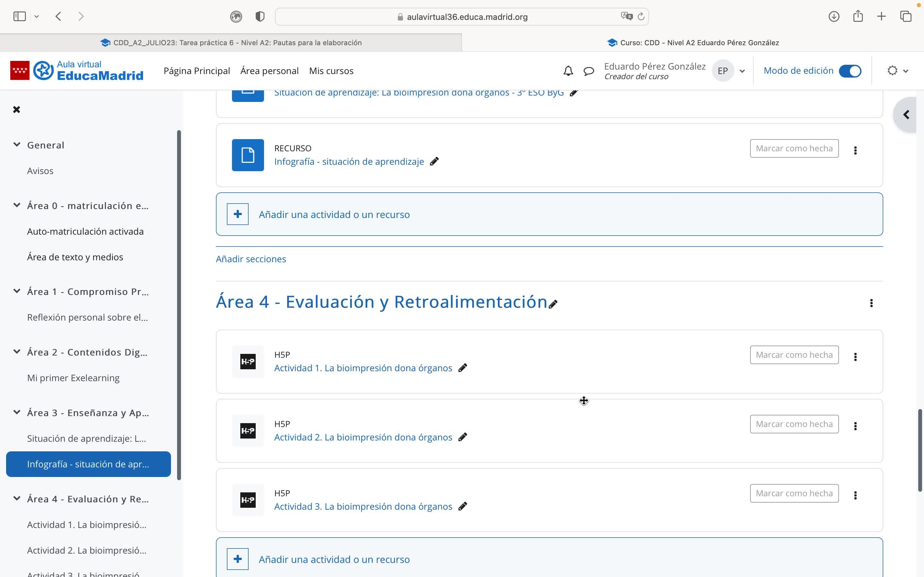
Task: Open user menu dropdown next to EP
Action: [742, 71]
